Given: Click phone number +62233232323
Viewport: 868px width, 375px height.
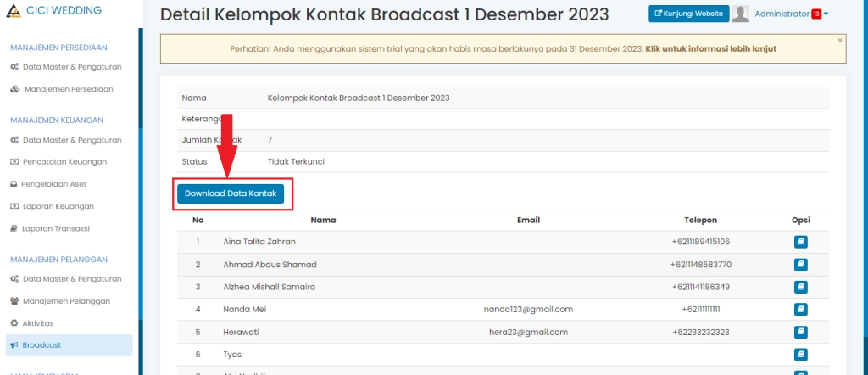Looking at the screenshot, I should click(701, 333).
